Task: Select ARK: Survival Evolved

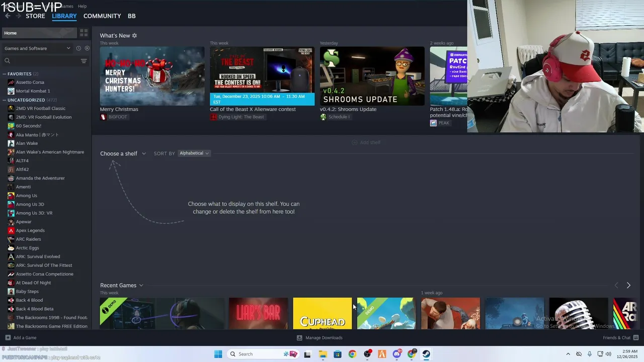Action: (x=38, y=256)
